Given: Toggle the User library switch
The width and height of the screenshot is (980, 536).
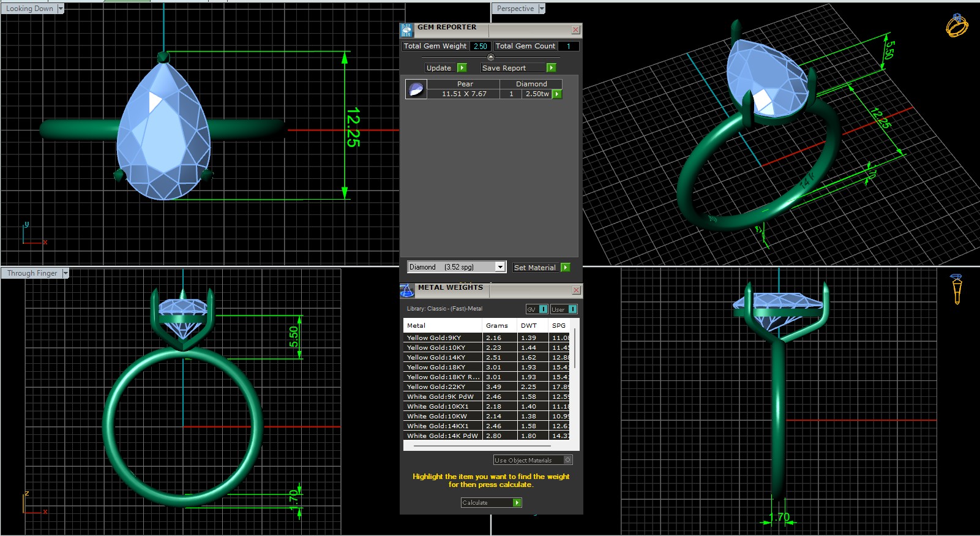Looking at the screenshot, I should [572, 309].
